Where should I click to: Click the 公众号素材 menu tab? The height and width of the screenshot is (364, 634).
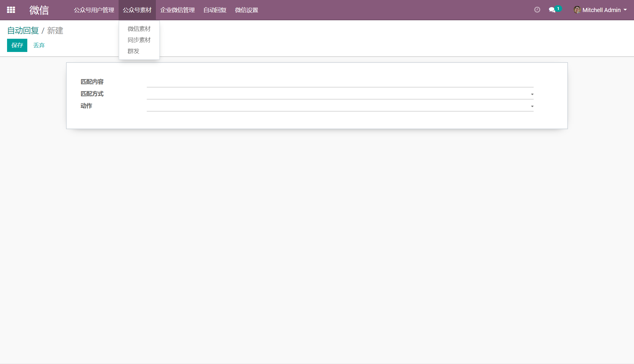[137, 10]
